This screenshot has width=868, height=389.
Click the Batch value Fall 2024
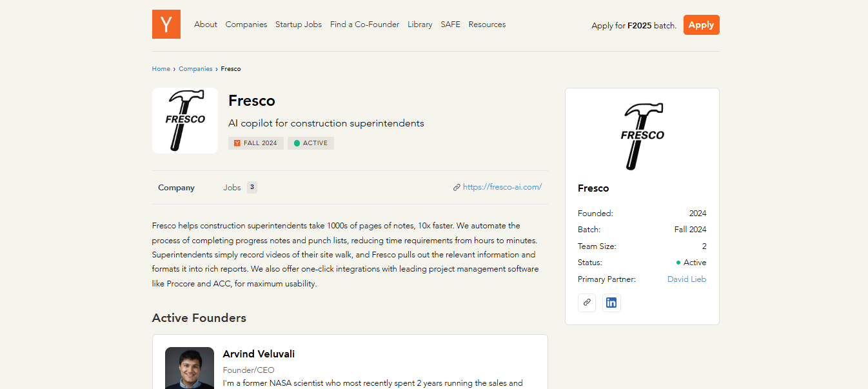tap(691, 230)
